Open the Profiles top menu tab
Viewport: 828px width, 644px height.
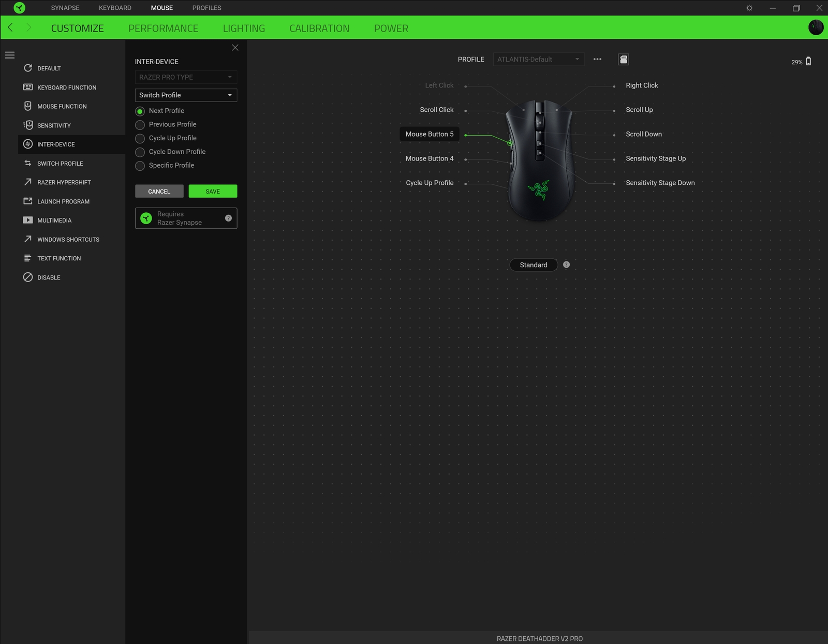(206, 8)
